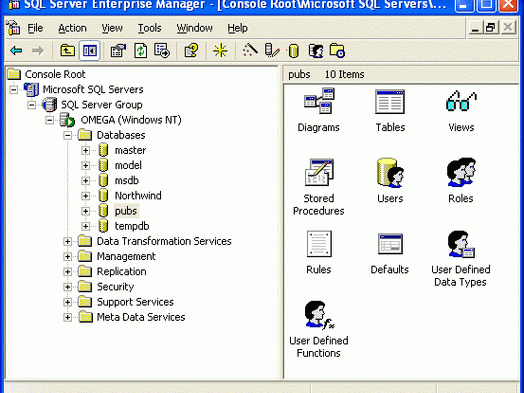Open Defaults item in pubs pane
The width and height of the screenshot is (524, 393).
coord(390,253)
